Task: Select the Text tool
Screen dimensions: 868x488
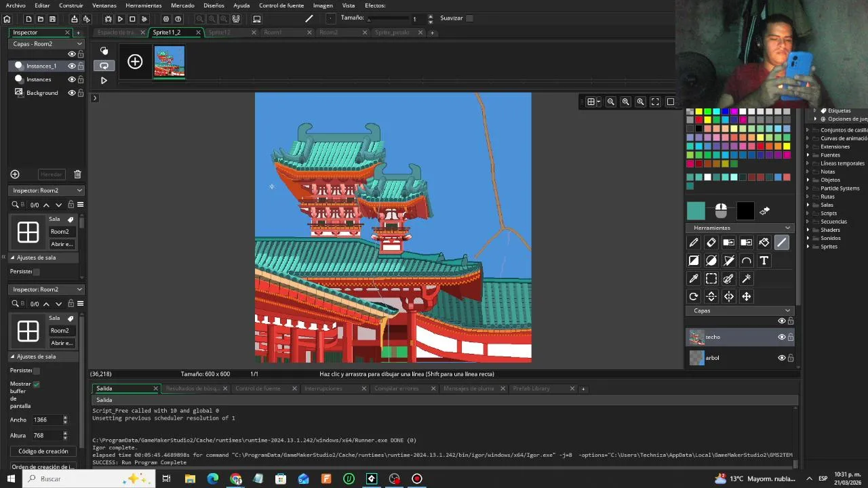Action: [x=764, y=260]
